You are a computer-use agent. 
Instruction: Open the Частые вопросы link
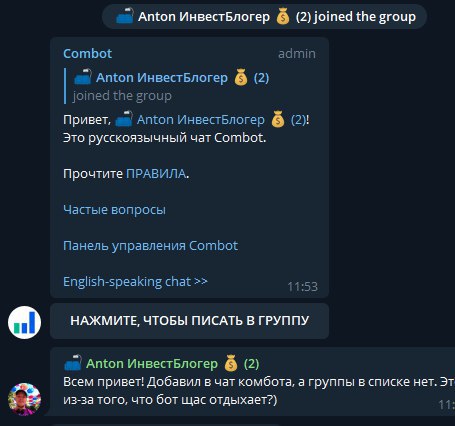coord(114,210)
